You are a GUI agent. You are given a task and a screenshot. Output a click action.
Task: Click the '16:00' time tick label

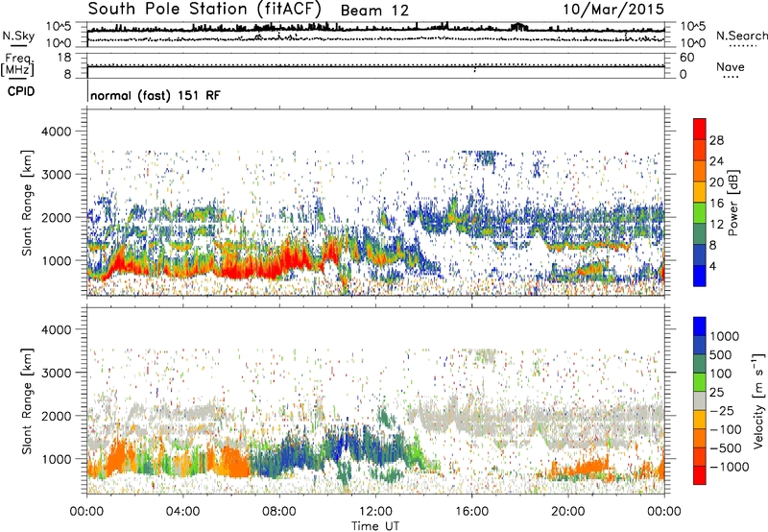click(471, 512)
